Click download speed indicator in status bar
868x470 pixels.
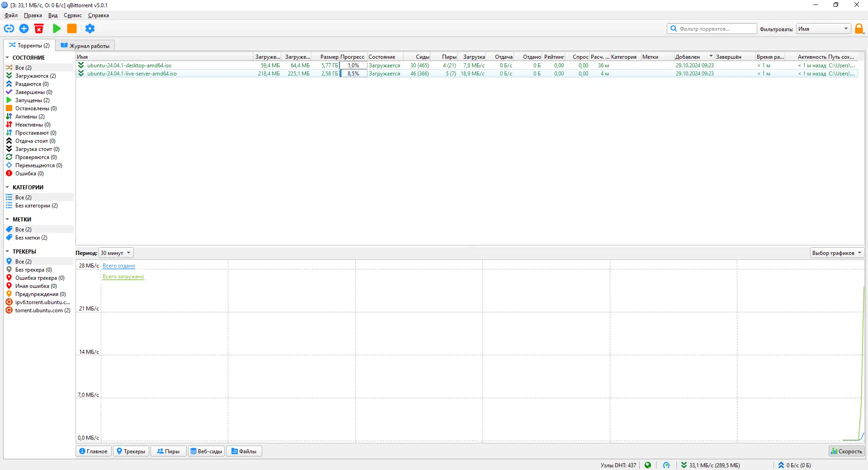[x=711, y=465]
